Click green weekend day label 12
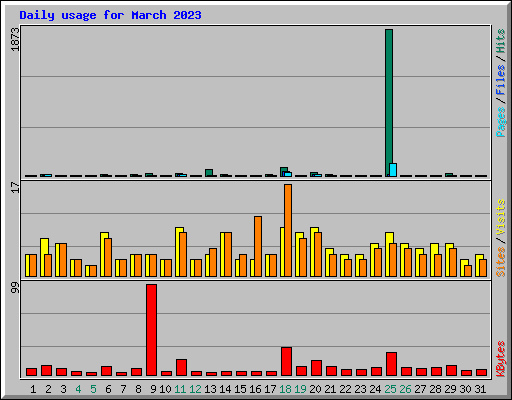This screenshot has width=512, height=400. (x=195, y=389)
